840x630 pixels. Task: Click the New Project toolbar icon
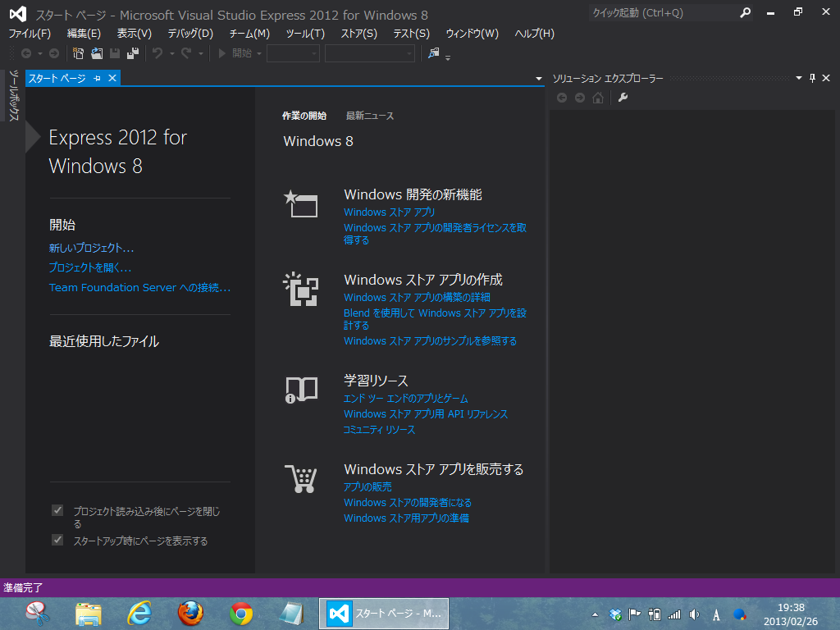tap(78, 53)
